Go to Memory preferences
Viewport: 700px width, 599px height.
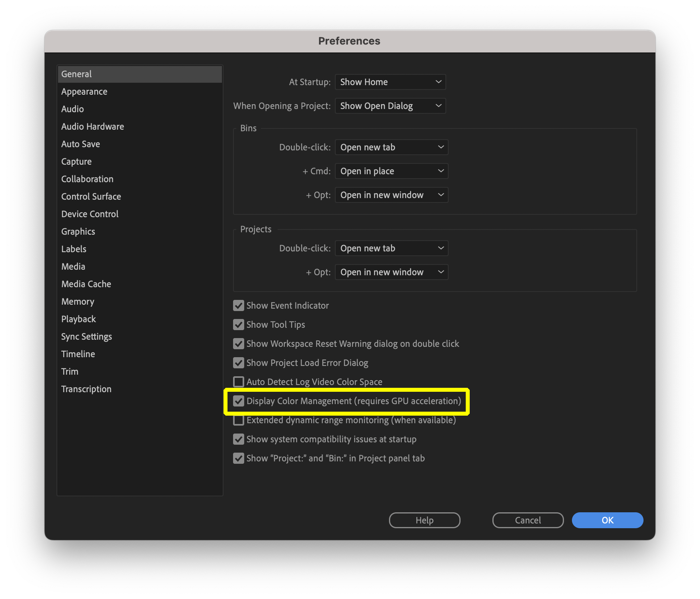[140, 301]
